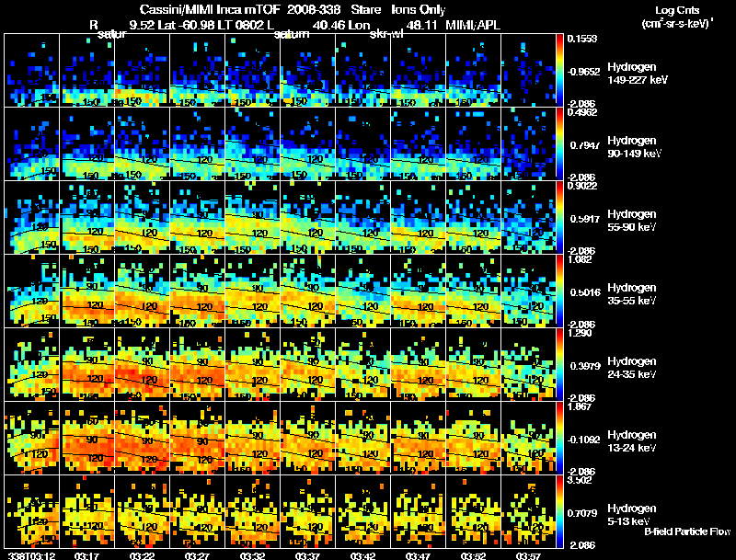
Task: Click the color bar beside Hydrogen 55-90 keV
Action: 559,217
